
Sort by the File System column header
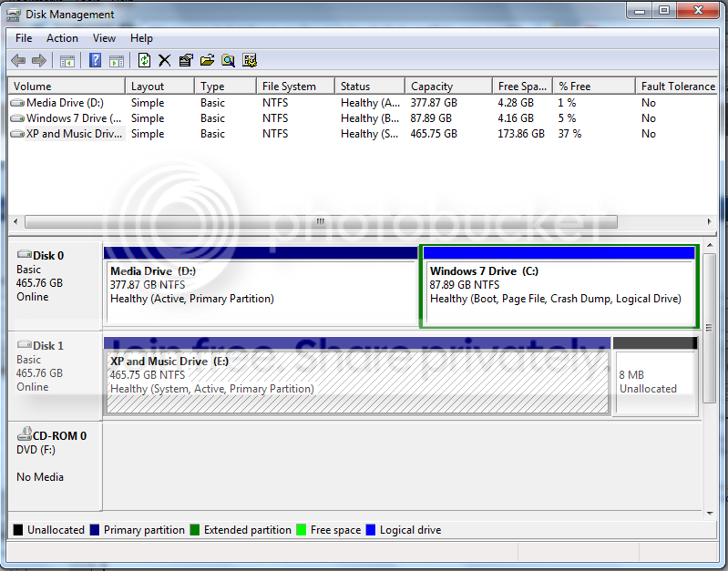coord(296,87)
